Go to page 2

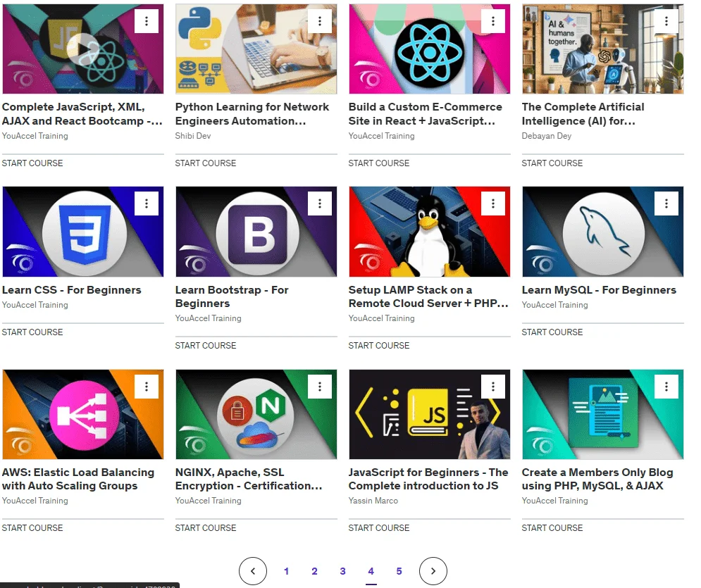315,571
